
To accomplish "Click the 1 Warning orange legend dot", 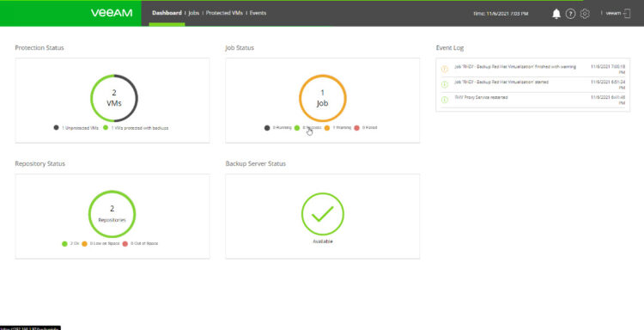I will 327,128.
